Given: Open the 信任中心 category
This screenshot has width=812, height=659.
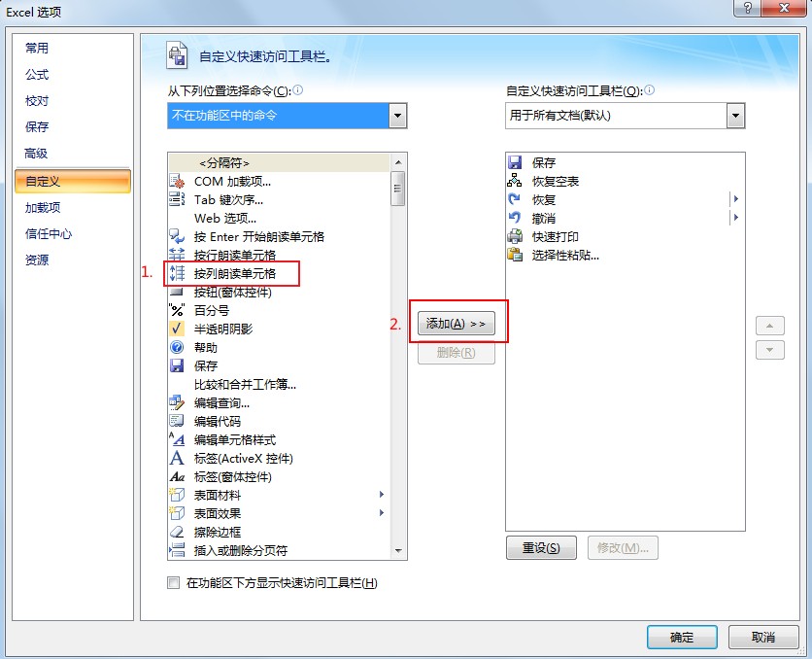Looking at the screenshot, I should pos(49,233).
